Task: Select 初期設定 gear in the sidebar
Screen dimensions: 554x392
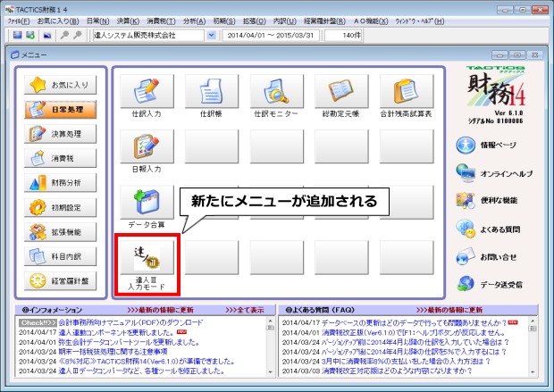Action: pyautogui.click(x=61, y=207)
